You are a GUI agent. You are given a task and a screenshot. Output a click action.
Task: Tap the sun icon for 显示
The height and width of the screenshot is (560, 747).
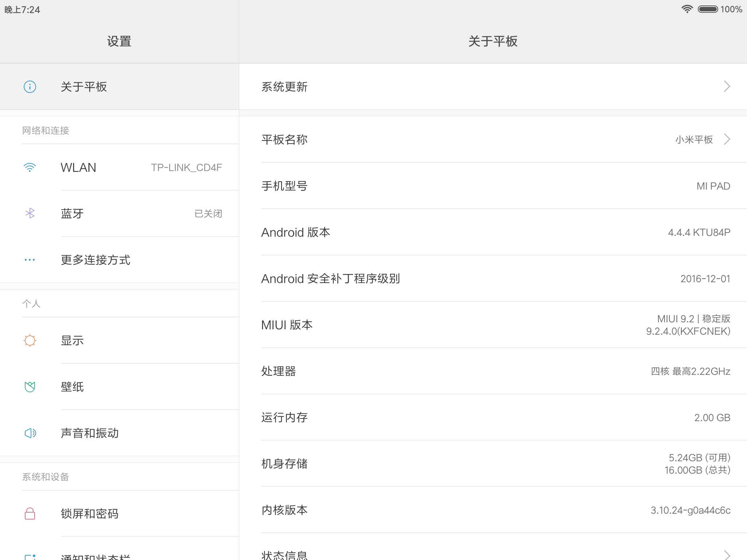pos(30,341)
